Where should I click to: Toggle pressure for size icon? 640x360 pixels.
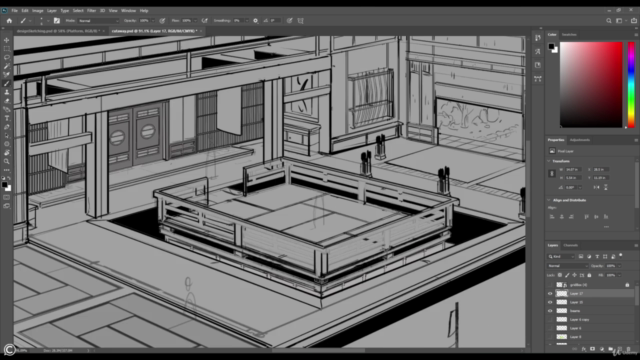coord(289,20)
